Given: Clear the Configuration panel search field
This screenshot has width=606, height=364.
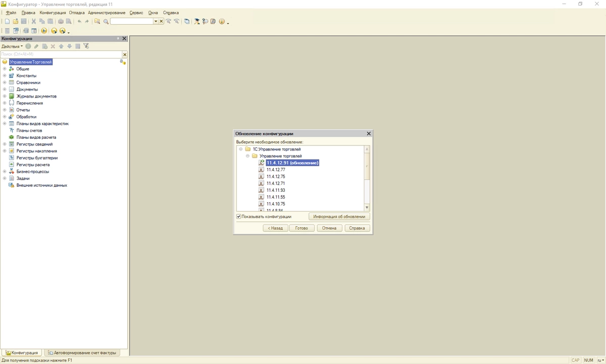Looking at the screenshot, I should point(125,55).
